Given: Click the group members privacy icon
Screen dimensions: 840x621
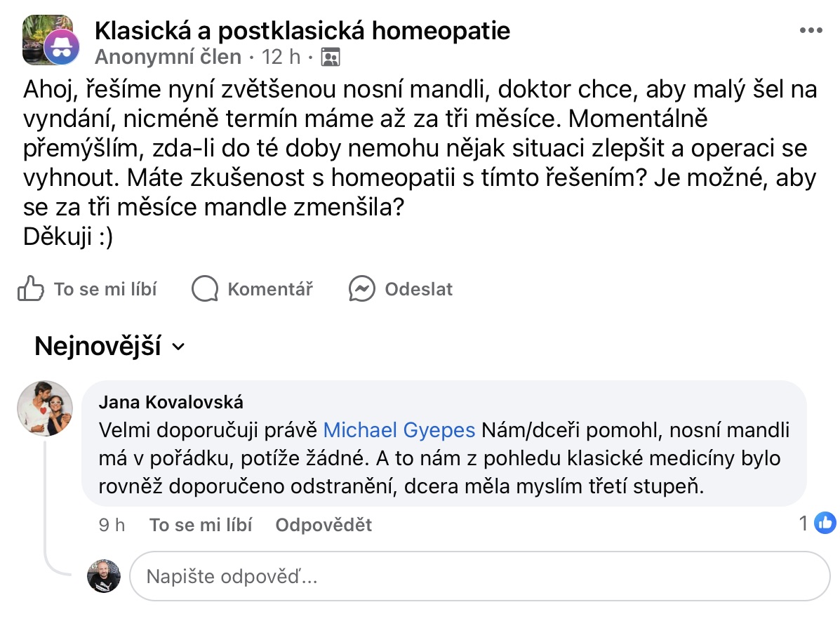Looking at the screenshot, I should [x=330, y=57].
